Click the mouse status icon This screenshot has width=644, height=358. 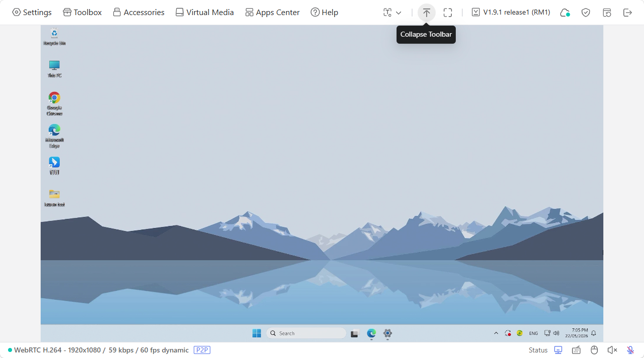[x=594, y=350]
